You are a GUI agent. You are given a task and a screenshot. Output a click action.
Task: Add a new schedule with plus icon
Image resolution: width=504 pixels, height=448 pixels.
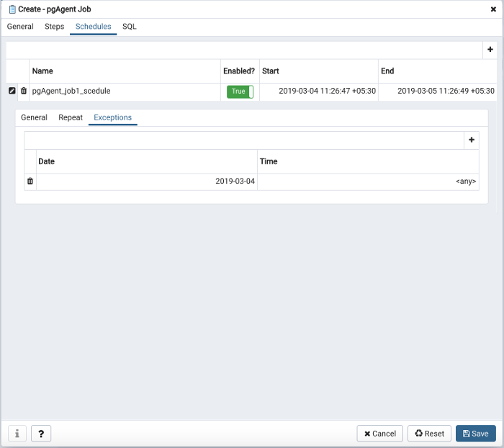pos(490,50)
